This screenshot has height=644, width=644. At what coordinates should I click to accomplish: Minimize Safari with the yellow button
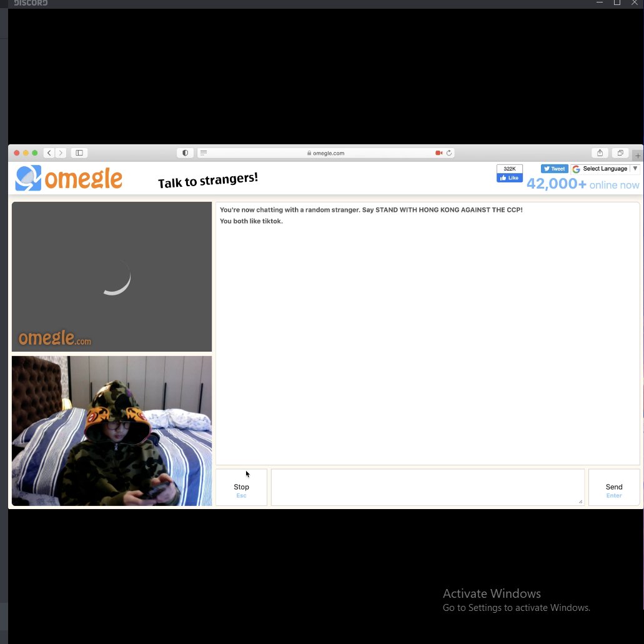point(26,153)
